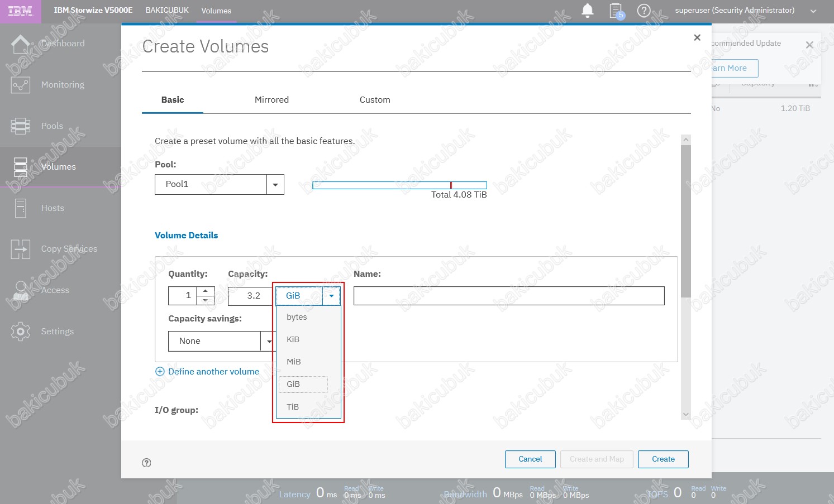Click the Bandwidth performance readout
The height and width of the screenshot is (504, 834).
pos(516,493)
